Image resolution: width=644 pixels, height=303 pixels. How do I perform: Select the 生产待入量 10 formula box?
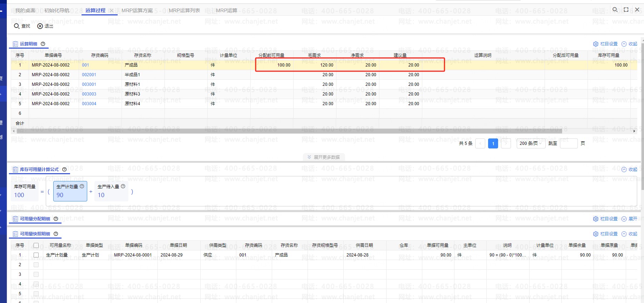pyautogui.click(x=111, y=191)
